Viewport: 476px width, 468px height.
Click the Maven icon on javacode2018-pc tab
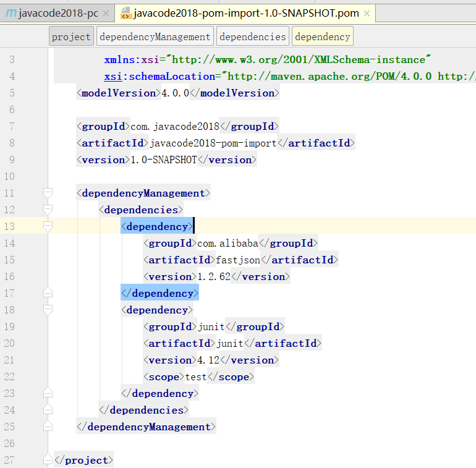(11, 13)
